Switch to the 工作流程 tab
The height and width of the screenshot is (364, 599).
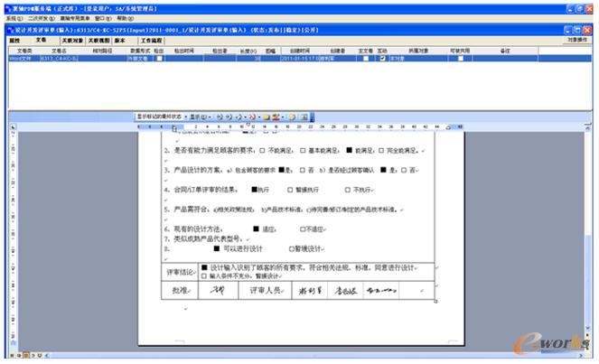click(150, 41)
